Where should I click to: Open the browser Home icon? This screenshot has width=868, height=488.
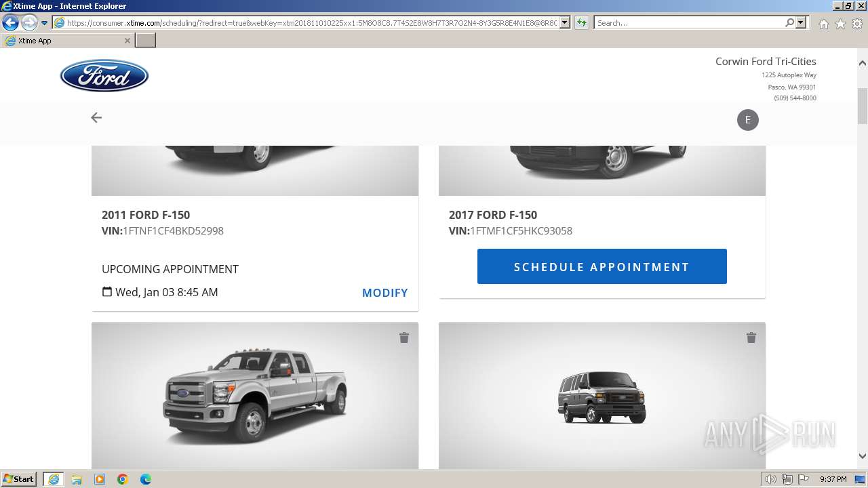823,24
